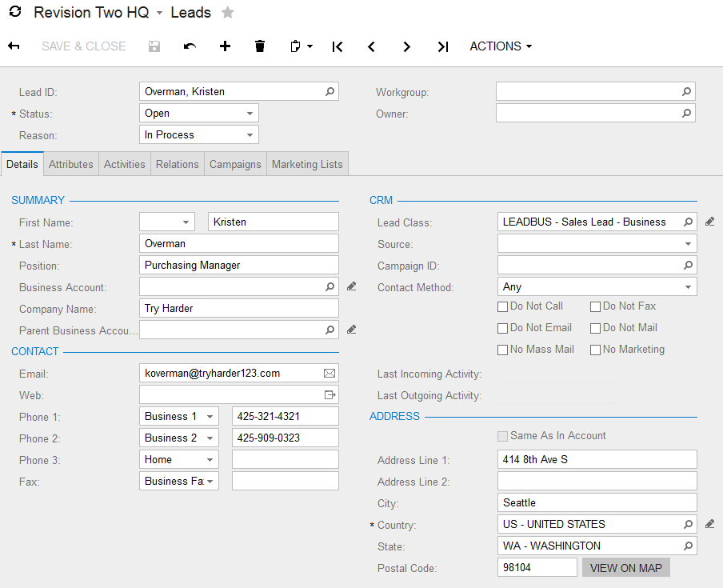
Task: Toggle Same As In Account checkbox
Action: (502, 436)
